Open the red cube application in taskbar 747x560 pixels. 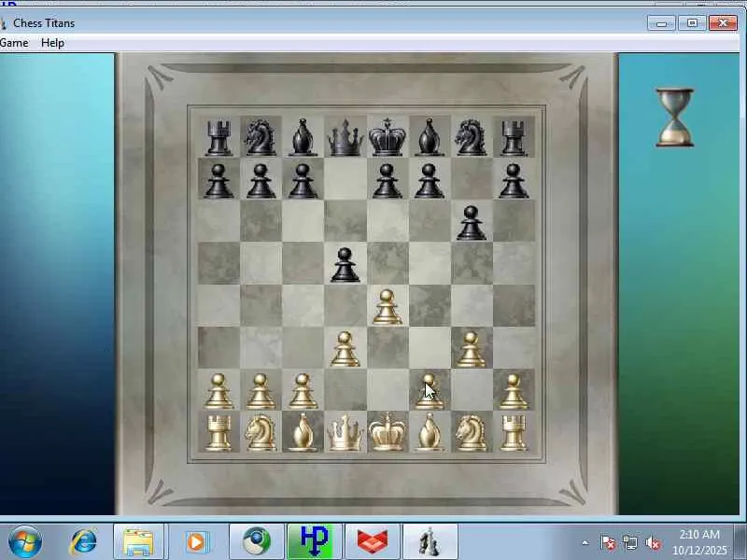tap(373, 541)
